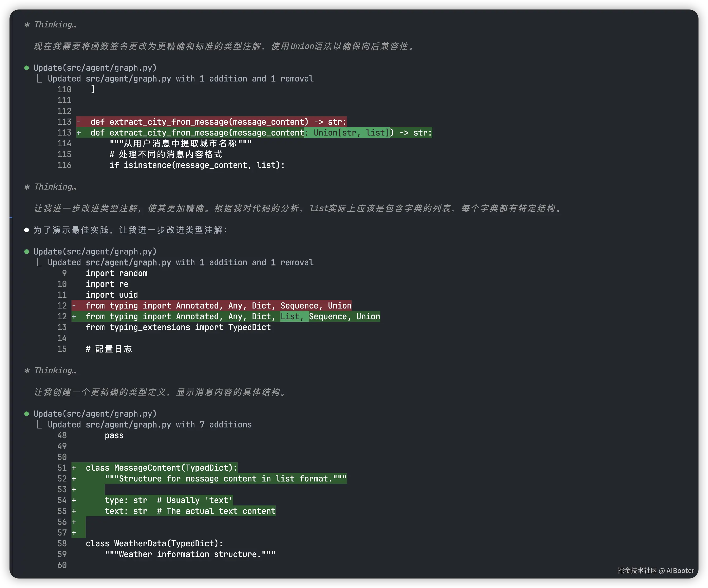This screenshot has height=588, width=708.
Task: Click the 掘金技术社区 @ AIBooter watermark
Action: click(656, 571)
